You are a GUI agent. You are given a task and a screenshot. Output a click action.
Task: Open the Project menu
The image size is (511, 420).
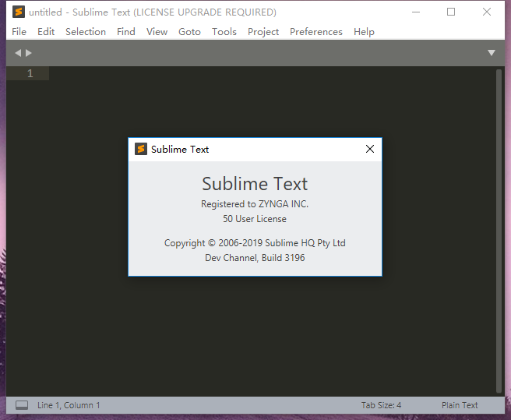(x=263, y=32)
